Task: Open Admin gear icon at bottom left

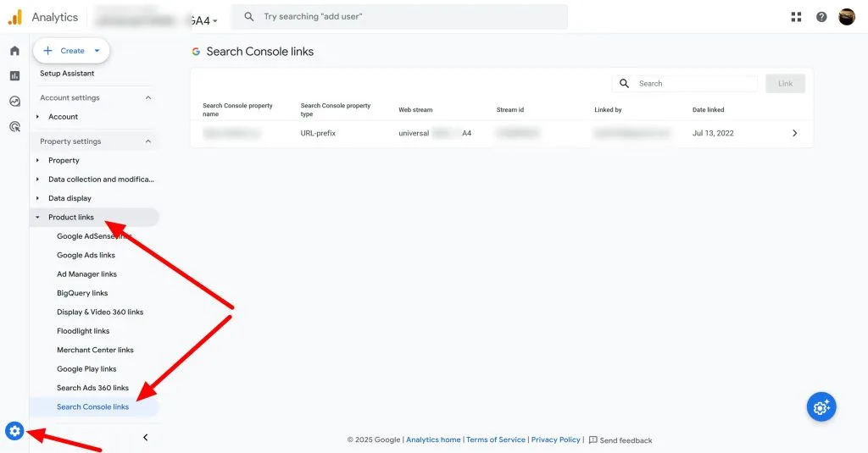Action: point(14,431)
